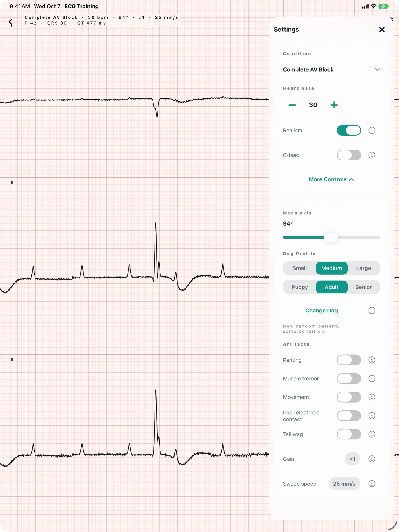Tap the heart rate value 30

click(313, 105)
